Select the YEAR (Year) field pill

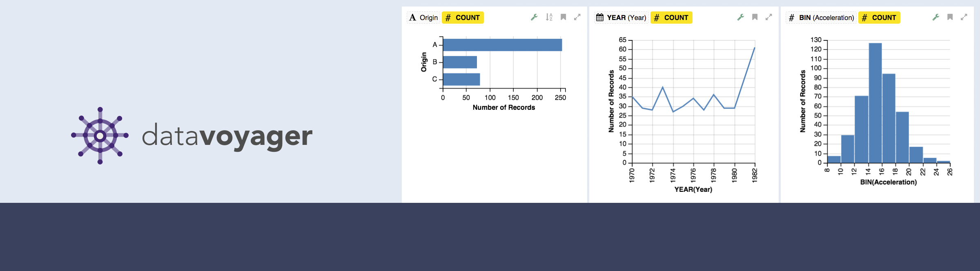[x=621, y=18]
